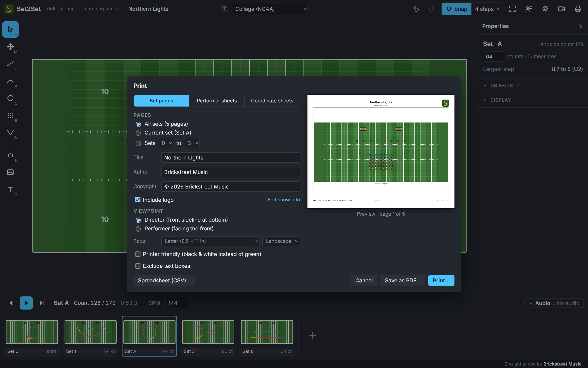This screenshot has width=588, height=368.
Task: Select Current set (Set A) option
Action: [x=138, y=133]
